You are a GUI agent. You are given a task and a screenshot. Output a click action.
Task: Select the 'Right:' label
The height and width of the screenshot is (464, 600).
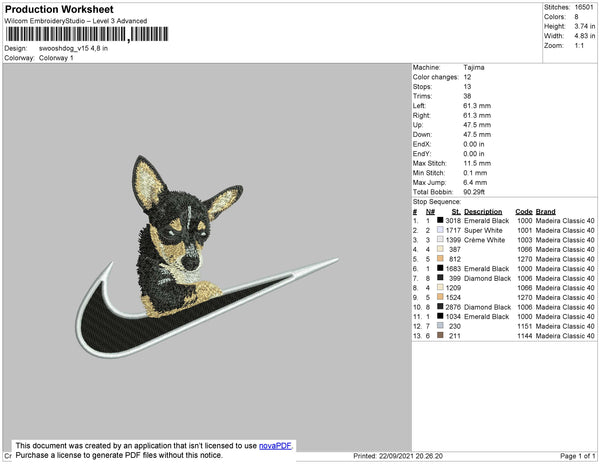click(421, 116)
